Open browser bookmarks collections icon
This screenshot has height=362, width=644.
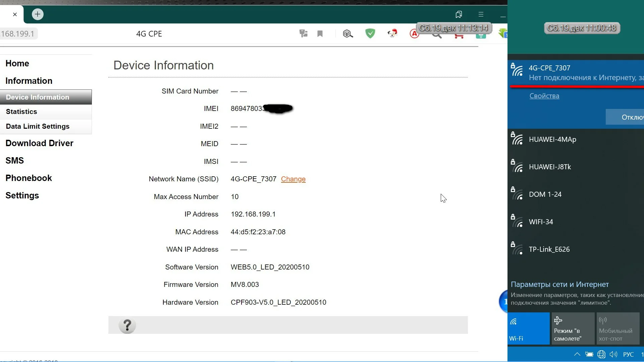click(x=459, y=14)
